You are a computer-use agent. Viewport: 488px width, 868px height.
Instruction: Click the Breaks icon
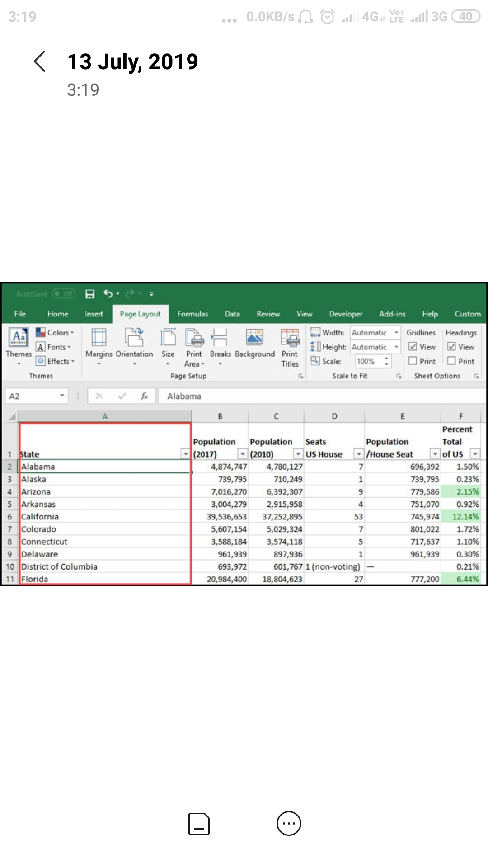[220, 338]
